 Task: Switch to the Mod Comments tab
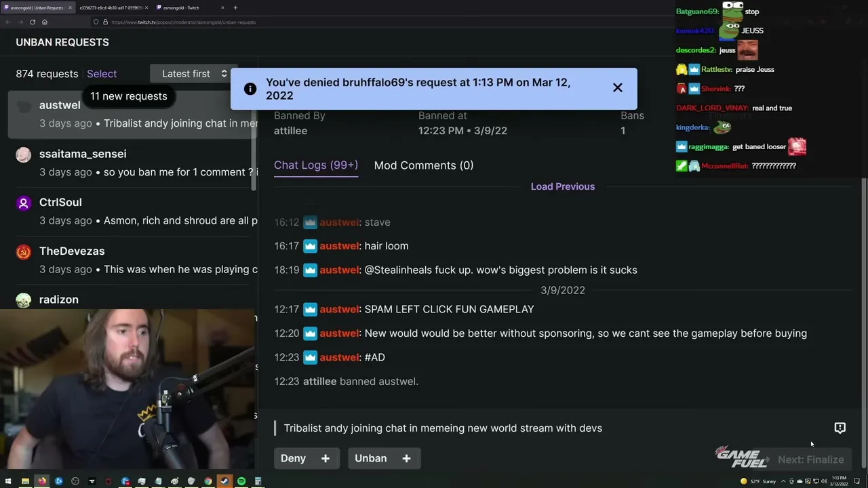pyautogui.click(x=424, y=165)
